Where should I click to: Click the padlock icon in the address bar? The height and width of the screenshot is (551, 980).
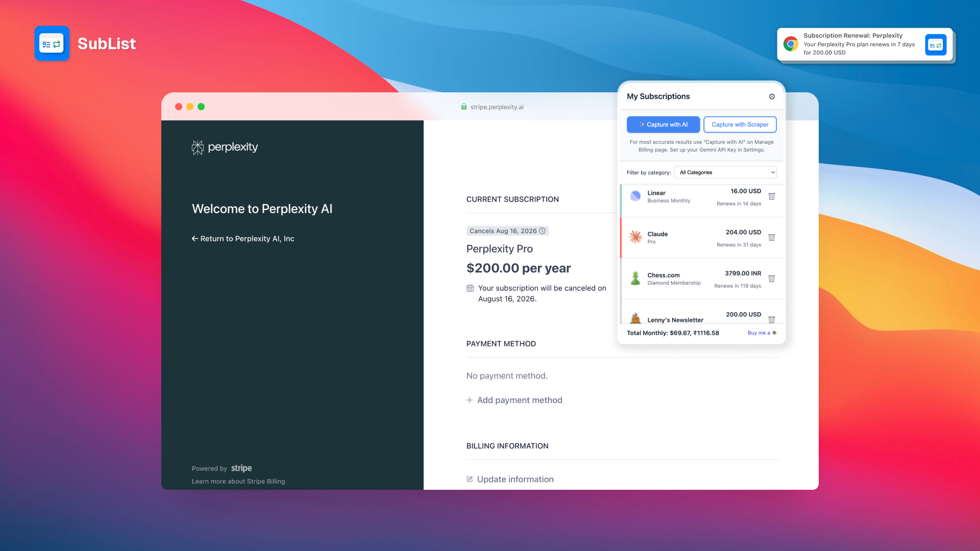coord(463,107)
